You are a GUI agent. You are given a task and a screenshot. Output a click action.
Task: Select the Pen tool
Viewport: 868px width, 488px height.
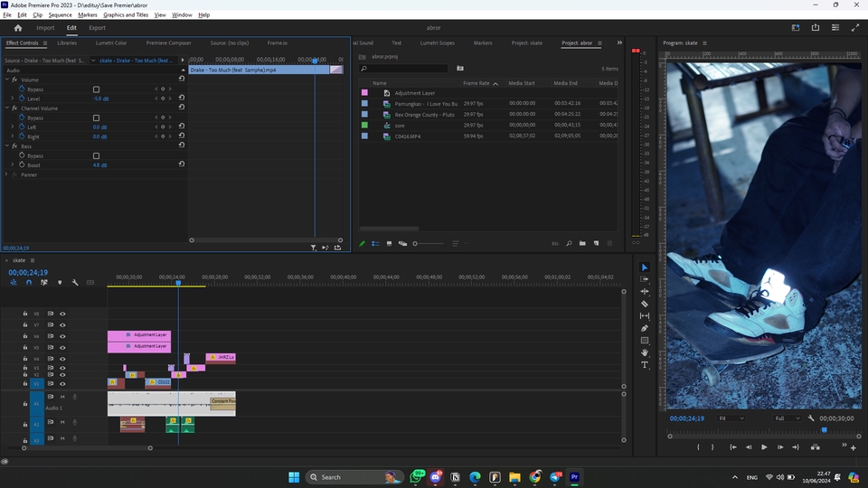coord(645,328)
